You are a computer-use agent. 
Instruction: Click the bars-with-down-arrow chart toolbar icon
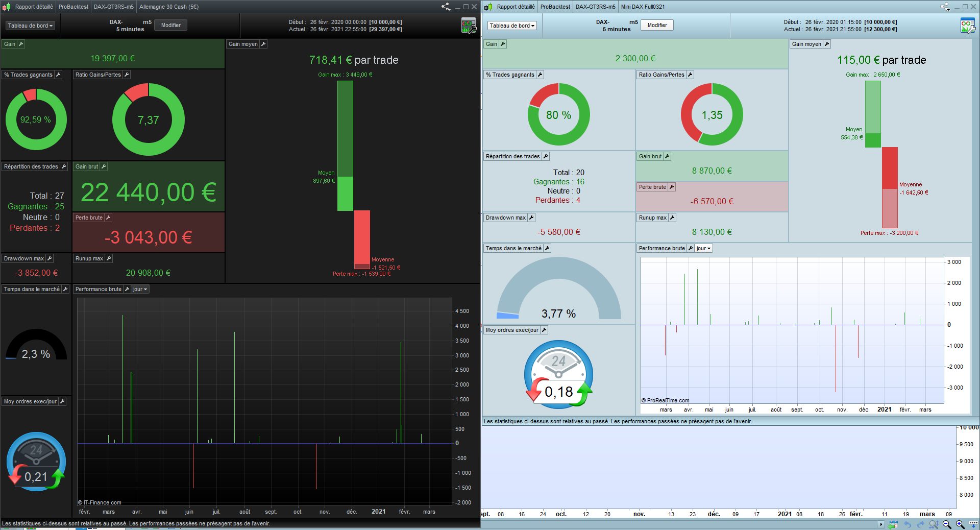point(974,524)
